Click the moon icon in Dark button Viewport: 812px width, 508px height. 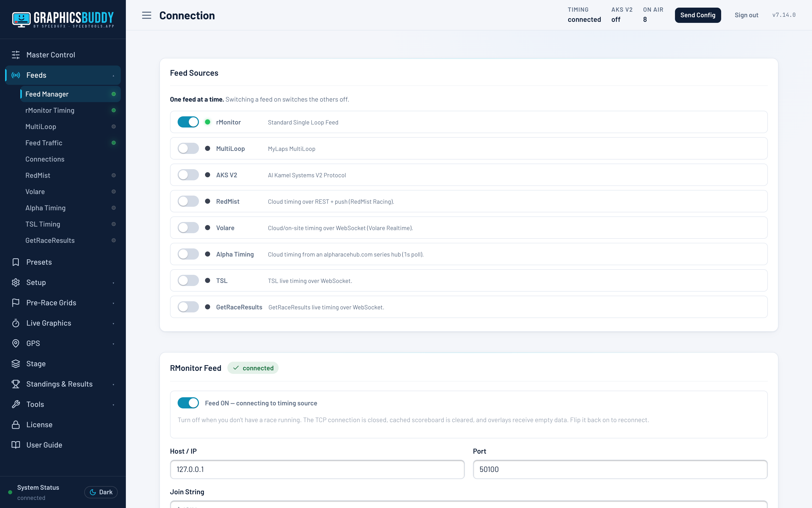pos(93,492)
